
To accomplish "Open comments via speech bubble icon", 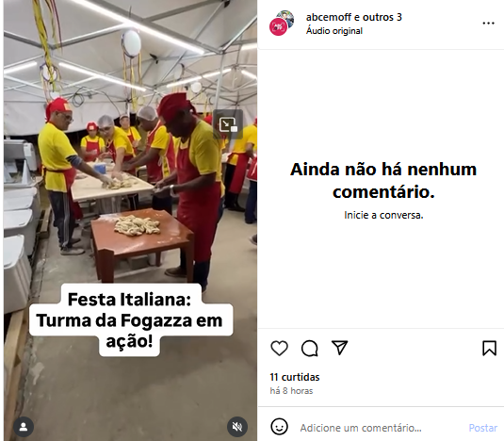I will click(310, 348).
